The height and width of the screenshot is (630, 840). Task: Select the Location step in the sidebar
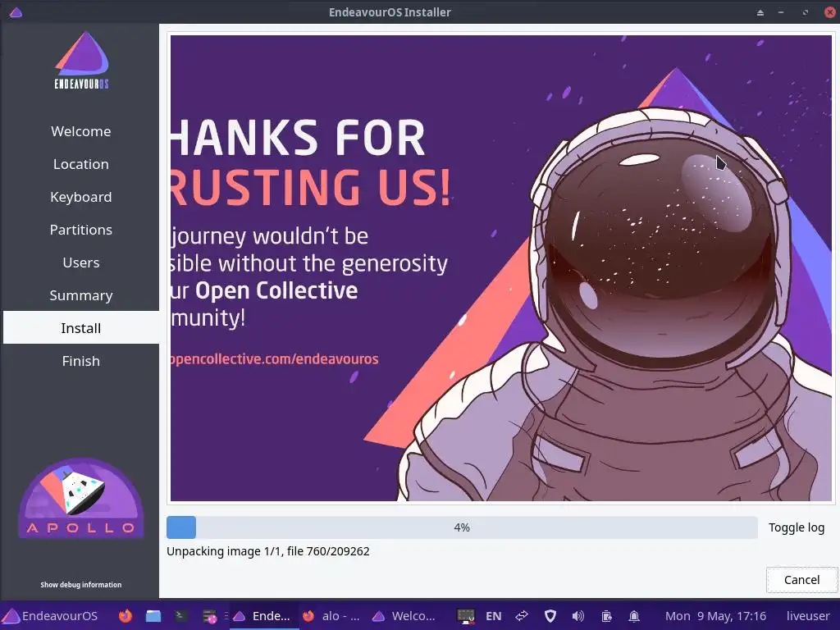(81, 164)
